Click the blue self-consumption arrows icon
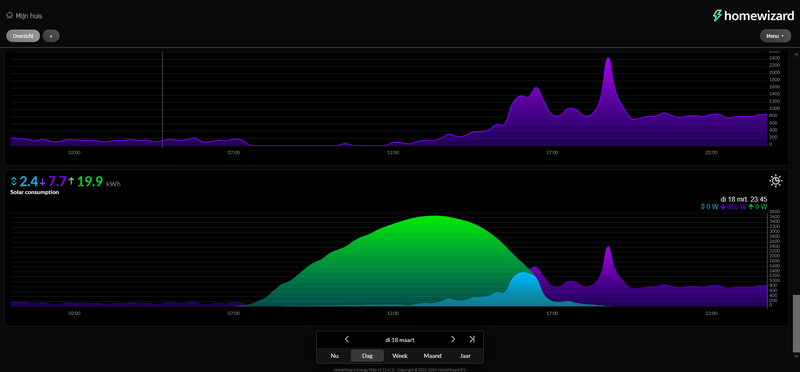 point(14,181)
